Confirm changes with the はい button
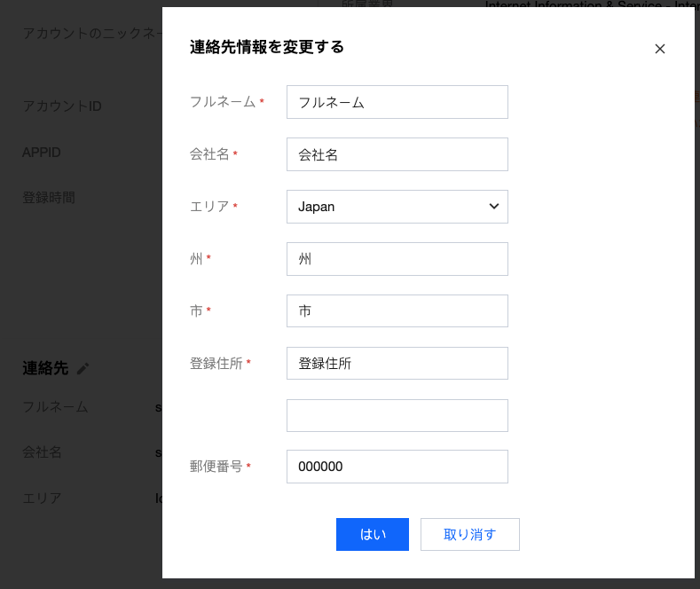 [x=372, y=534]
